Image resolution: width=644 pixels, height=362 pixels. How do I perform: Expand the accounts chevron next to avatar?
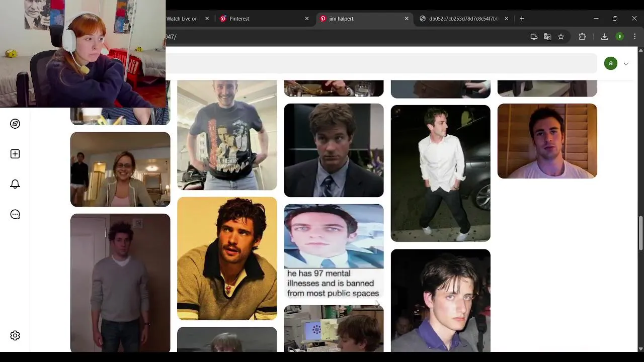tap(626, 64)
